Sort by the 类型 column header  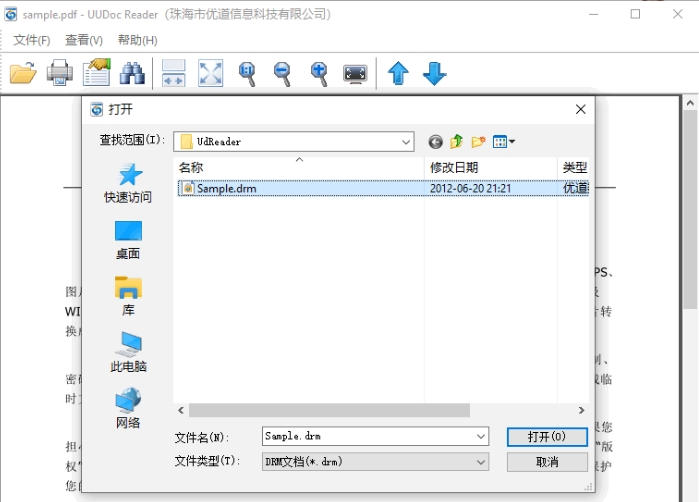[573, 168]
